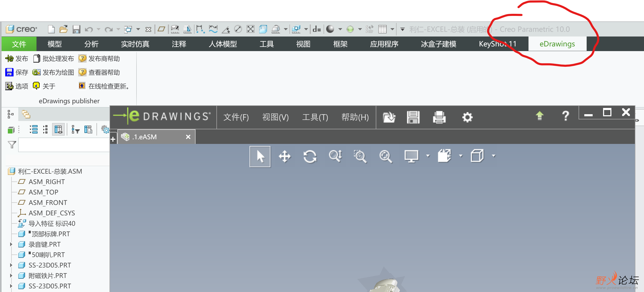
Task: Toggle the layer tree view icon
Action: coord(26,114)
